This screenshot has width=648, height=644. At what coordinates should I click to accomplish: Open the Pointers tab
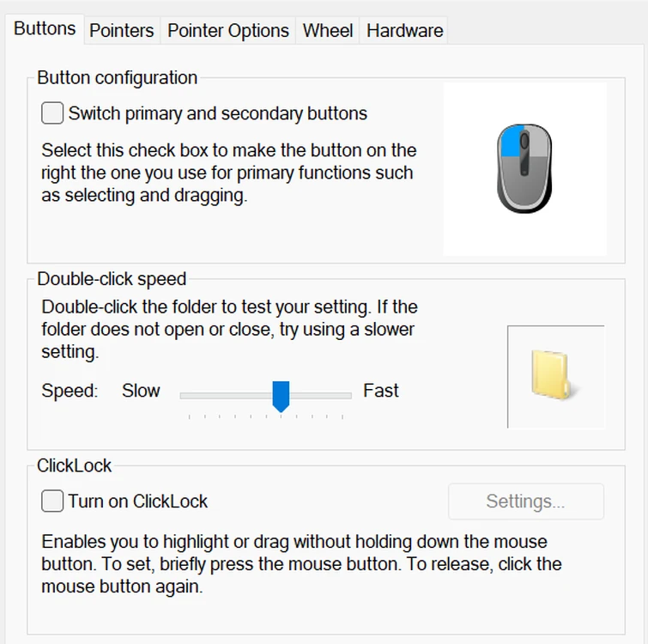122,30
